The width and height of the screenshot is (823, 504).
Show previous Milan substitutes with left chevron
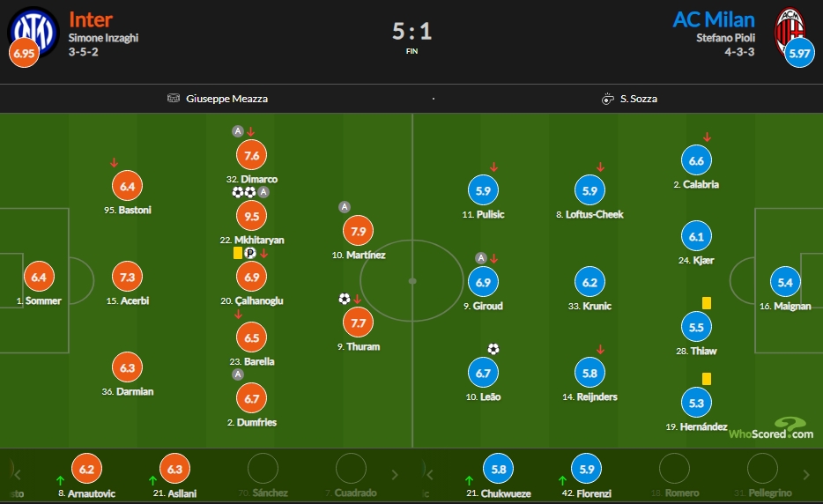tap(429, 475)
